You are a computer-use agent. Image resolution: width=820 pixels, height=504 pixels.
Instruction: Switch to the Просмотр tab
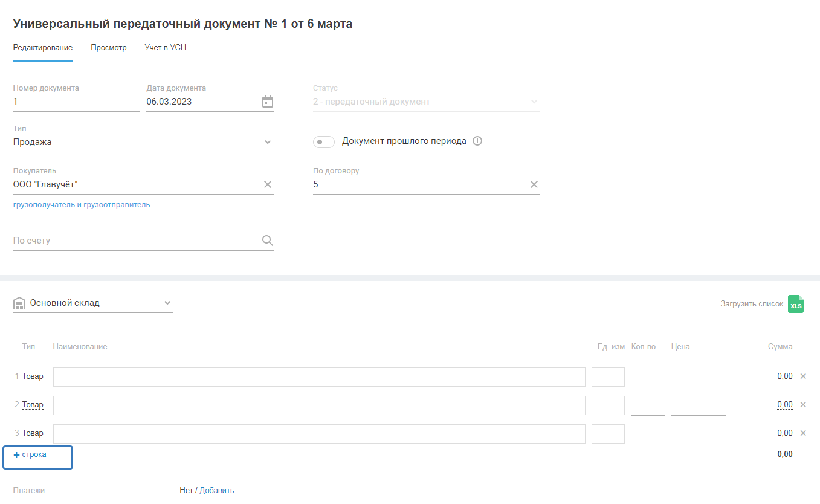pyautogui.click(x=109, y=48)
